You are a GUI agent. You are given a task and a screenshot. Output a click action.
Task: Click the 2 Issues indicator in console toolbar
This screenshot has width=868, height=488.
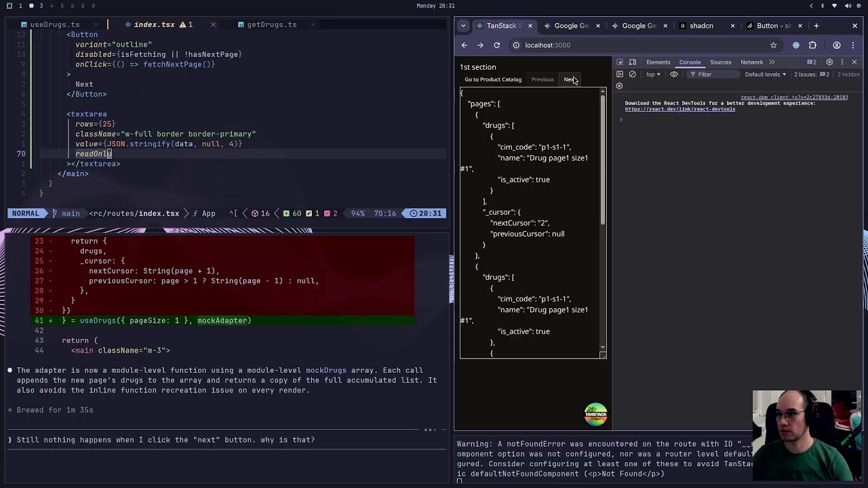pyautogui.click(x=812, y=75)
